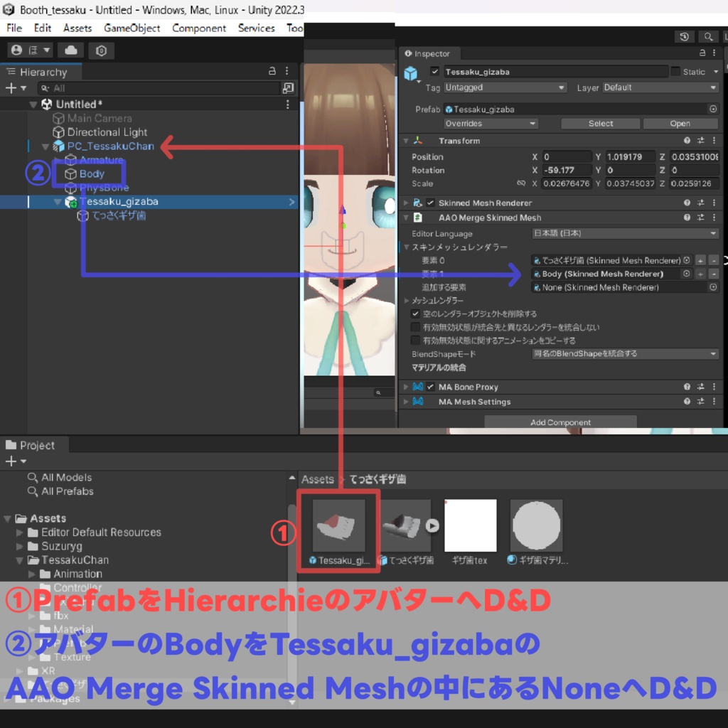Select the ギザ歯マテリアル material thumbnail
Viewport: 728px width, 728px height.
pos(536,525)
